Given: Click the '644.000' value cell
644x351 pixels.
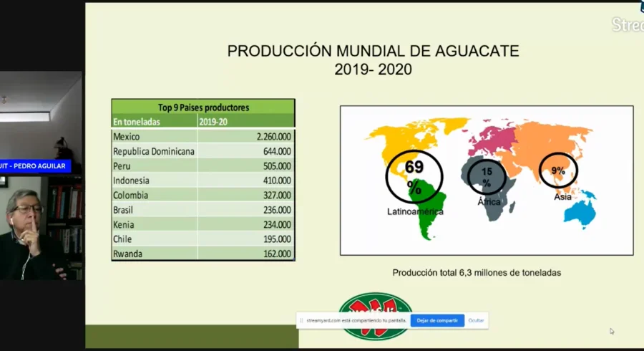Looking at the screenshot, I should point(245,151).
